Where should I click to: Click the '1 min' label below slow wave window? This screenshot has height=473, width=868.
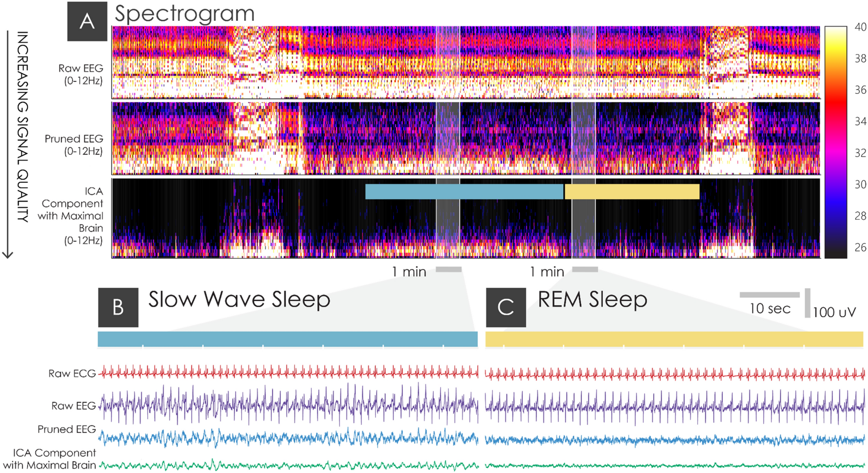[409, 271]
